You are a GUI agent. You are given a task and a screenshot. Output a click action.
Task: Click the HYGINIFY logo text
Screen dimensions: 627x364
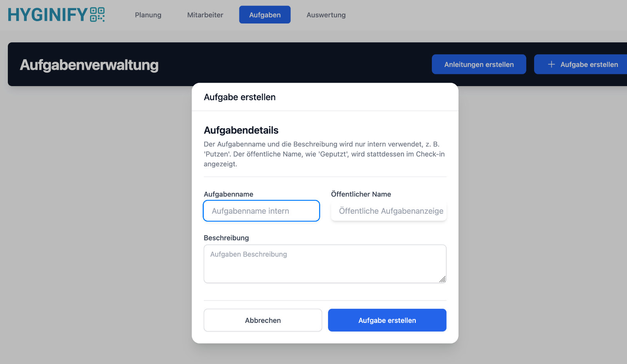tap(47, 15)
